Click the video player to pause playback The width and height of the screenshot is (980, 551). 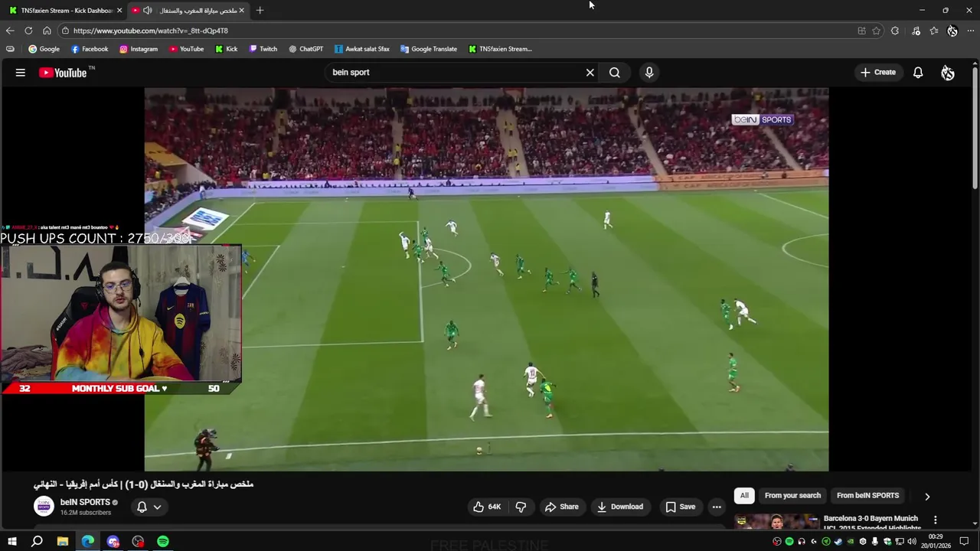486,279
